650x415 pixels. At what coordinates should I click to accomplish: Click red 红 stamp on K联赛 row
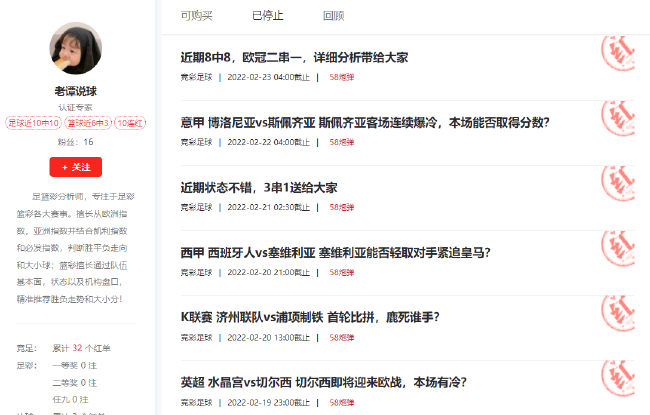pyautogui.click(x=618, y=313)
